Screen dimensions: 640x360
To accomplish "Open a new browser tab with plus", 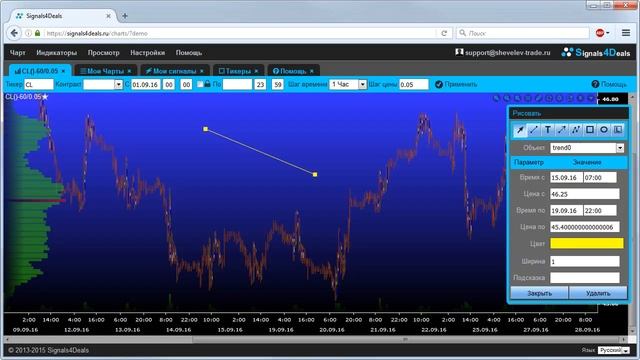I will pyautogui.click(x=125, y=16).
